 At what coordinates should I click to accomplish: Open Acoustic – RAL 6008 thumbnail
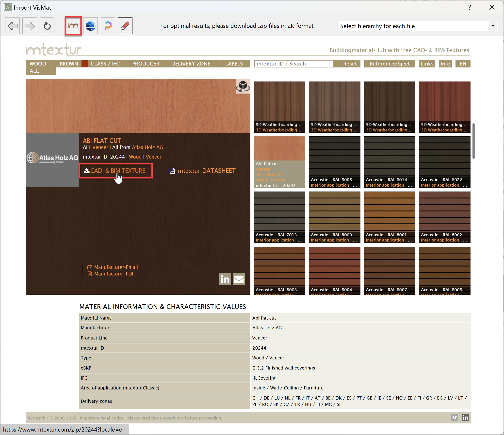[x=335, y=162]
